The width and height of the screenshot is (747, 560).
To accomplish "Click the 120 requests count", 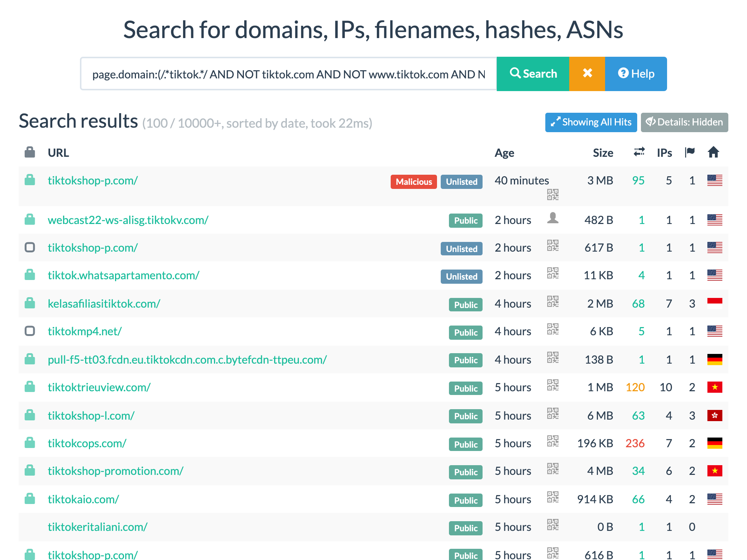I will [x=635, y=387].
